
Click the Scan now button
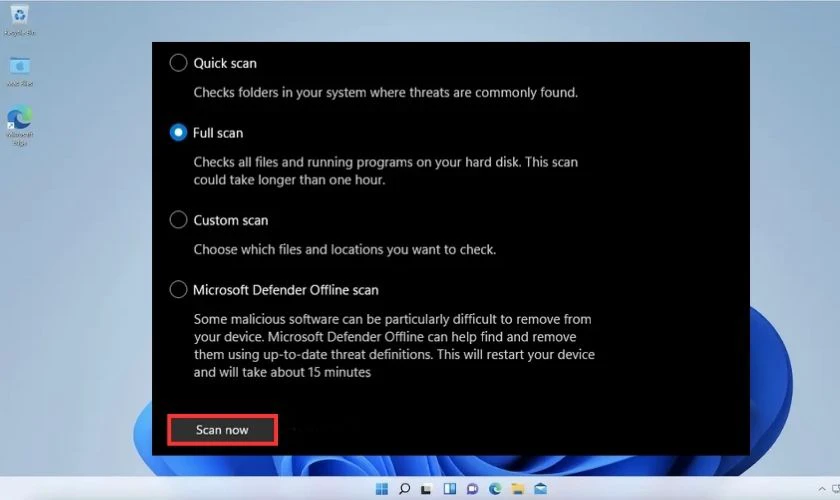[222, 430]
